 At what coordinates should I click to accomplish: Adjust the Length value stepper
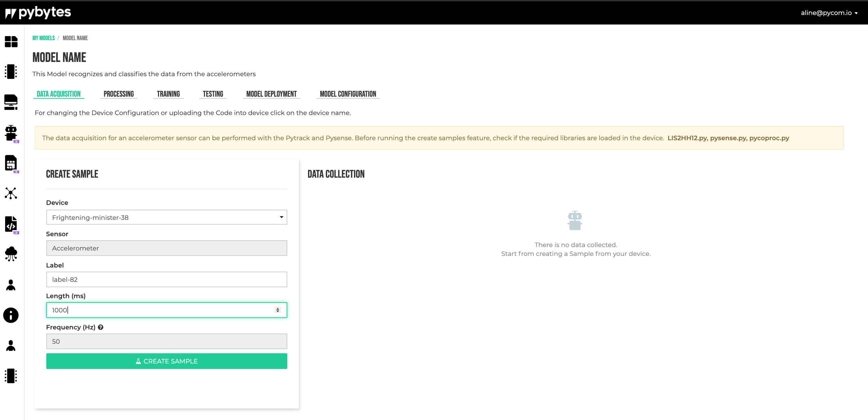(278, 310)
